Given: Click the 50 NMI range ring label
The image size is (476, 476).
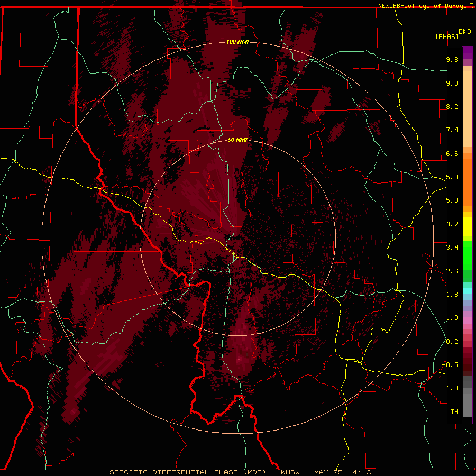Looking at the screenshot, I should pos(237,140).
